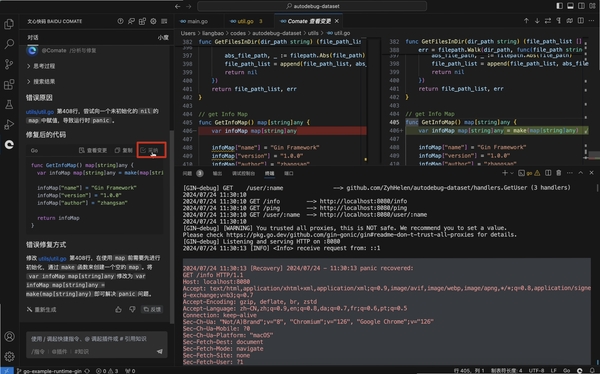Viewport: 600px width, 374px height.
Task: Expand the 搜索结果 section
Action: [x=41, y=82]
